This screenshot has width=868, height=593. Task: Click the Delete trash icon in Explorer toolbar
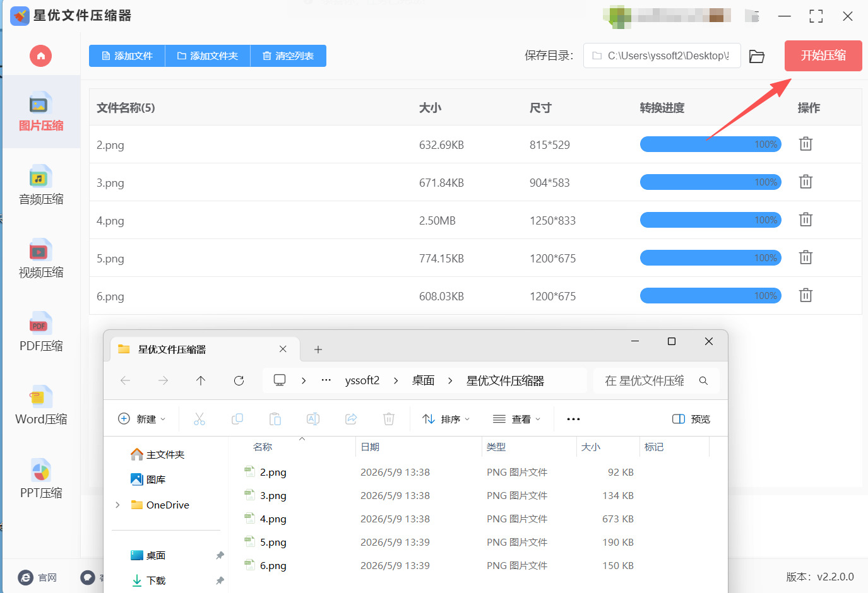tap(389, 419)
